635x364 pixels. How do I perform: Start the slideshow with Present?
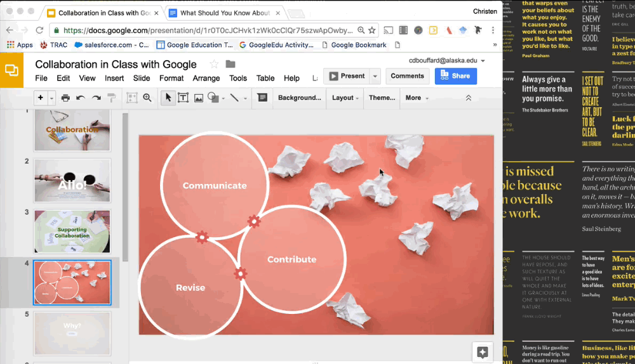pyautogui.click(x=347, y=76)
